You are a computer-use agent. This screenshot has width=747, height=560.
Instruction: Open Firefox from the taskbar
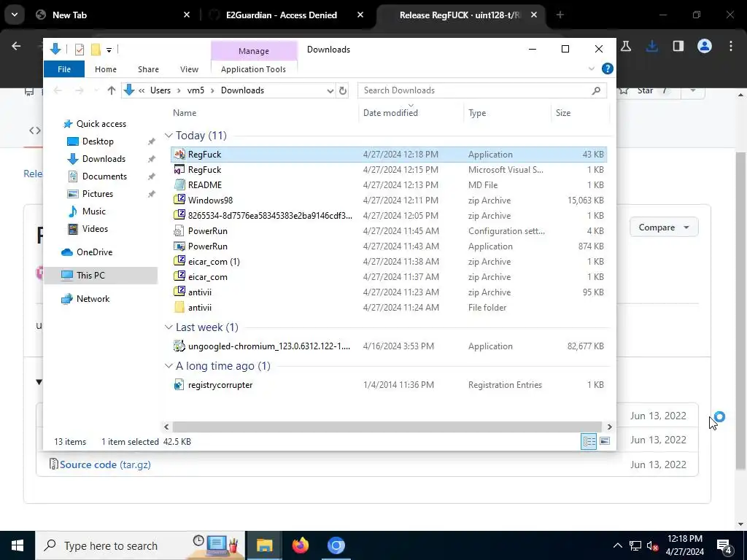click(x=300, y=545)
